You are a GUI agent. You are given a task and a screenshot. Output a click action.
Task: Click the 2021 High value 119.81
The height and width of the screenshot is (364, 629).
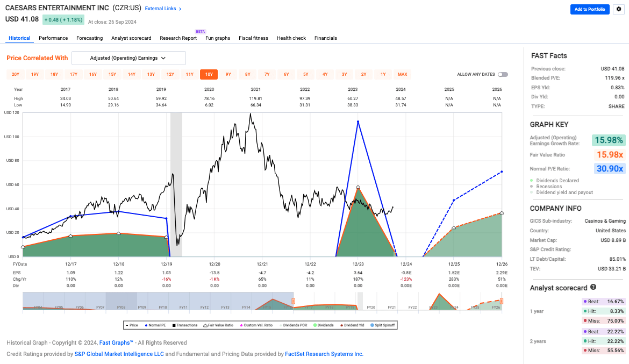[255, 98]
